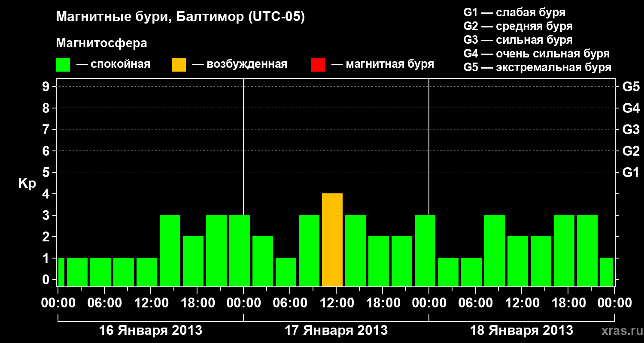Image resolution: width=644 pixels, height=343 pixels.
Task: Click the right-axis G1 label beside the Kp 5 gridline
Action: 631,172
